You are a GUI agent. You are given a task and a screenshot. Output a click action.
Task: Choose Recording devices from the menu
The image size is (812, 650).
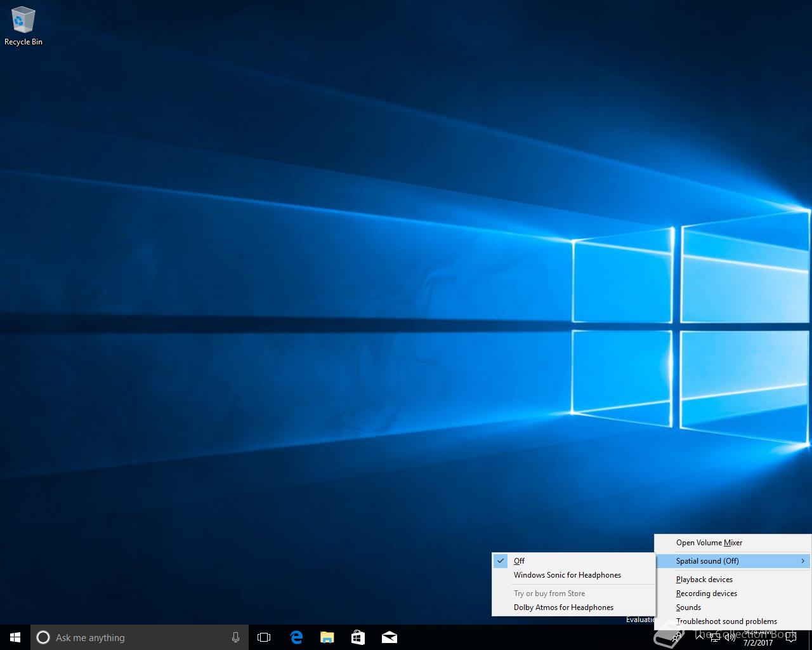(706, 594)
